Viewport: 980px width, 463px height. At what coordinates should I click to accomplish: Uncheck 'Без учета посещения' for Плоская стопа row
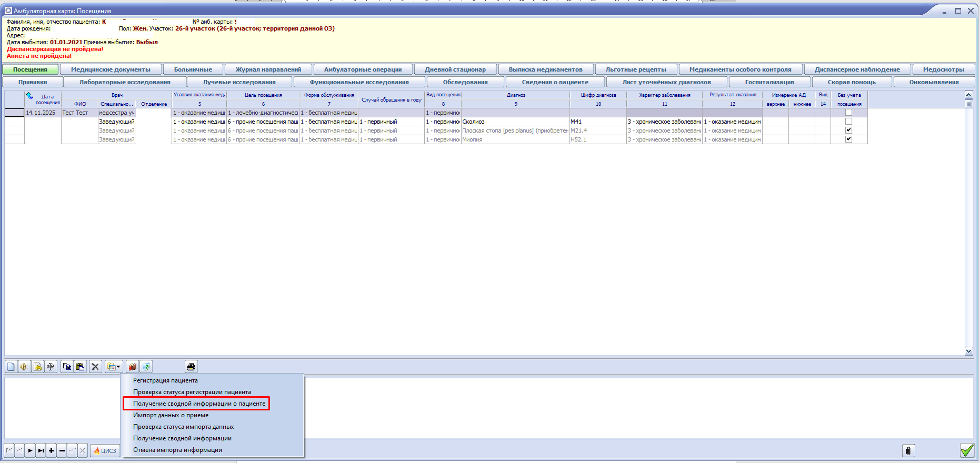848,130
